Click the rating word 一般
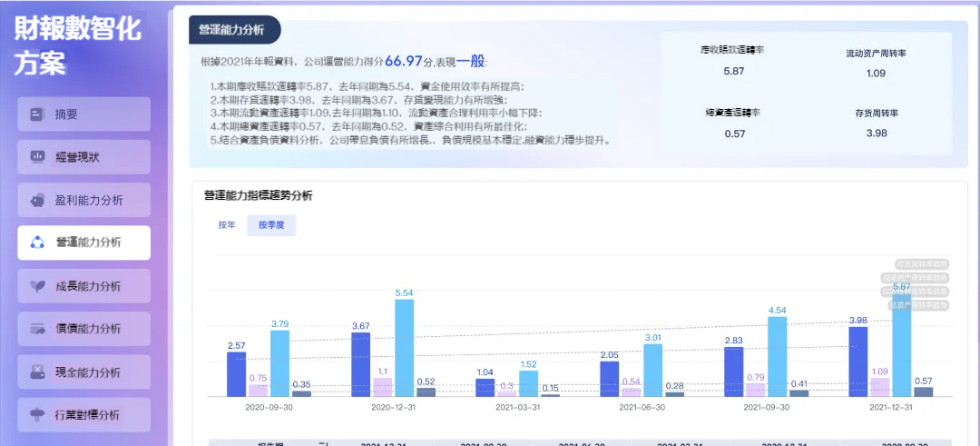 click(471, 61)
